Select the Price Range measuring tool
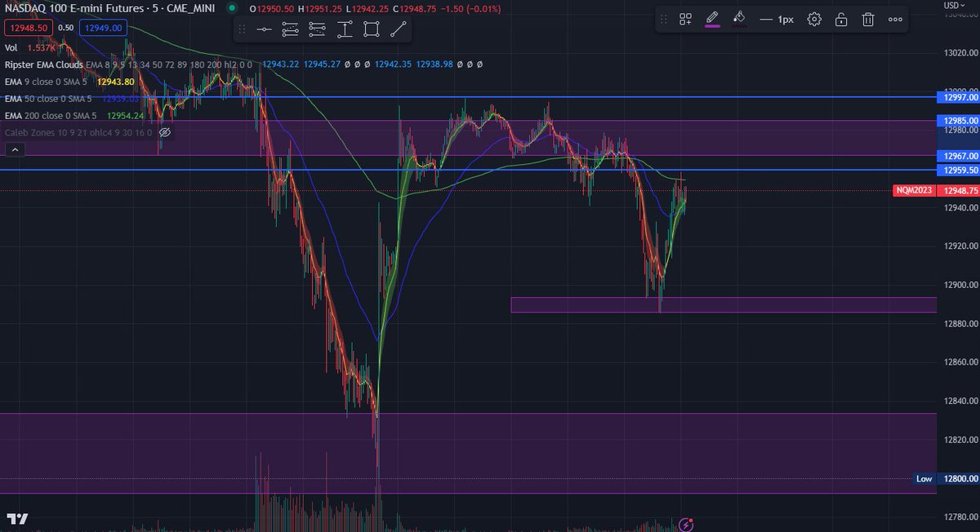The height and width of the screenshot is (532, 980). 345,29
